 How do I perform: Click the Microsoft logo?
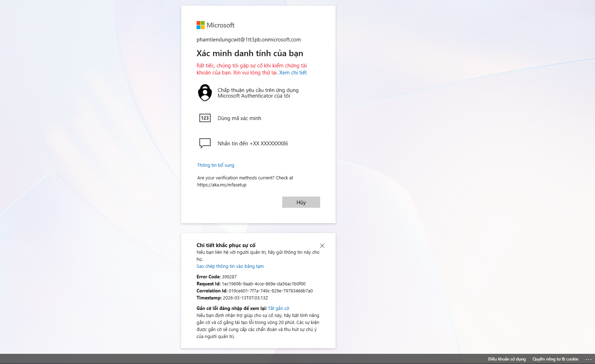point(216,25)
